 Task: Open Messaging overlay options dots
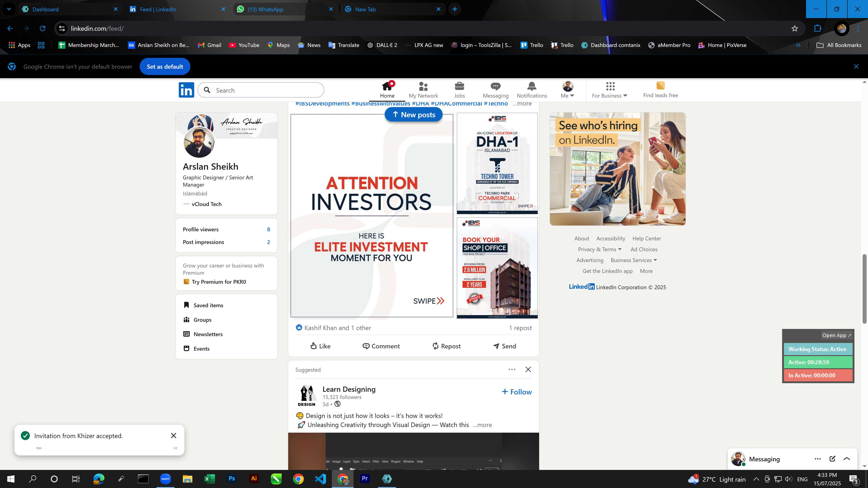pyautogui.click(x=817, y=459)
